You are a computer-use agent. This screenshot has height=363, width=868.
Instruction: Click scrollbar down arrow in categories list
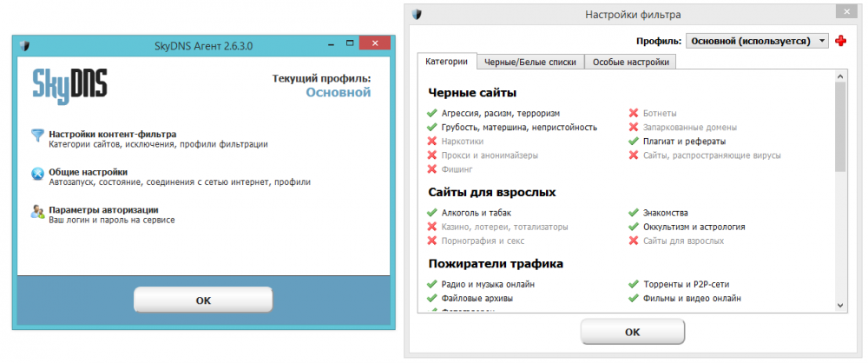[x=839, y=306]
